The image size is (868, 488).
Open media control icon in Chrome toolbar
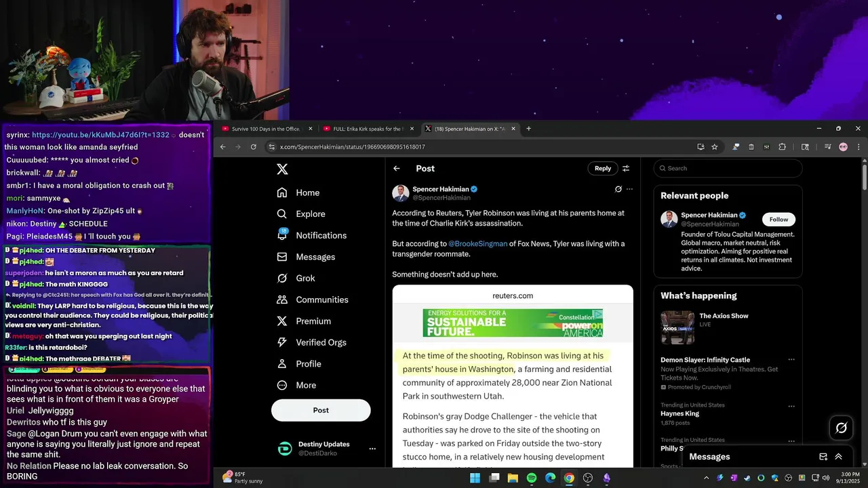click(827, 146)
